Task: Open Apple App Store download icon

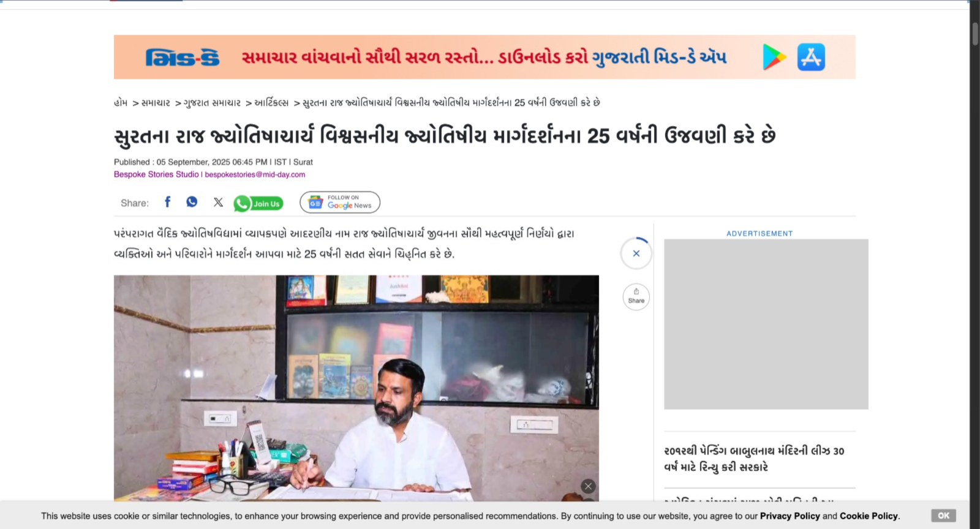Action: (x=811, y=57)
